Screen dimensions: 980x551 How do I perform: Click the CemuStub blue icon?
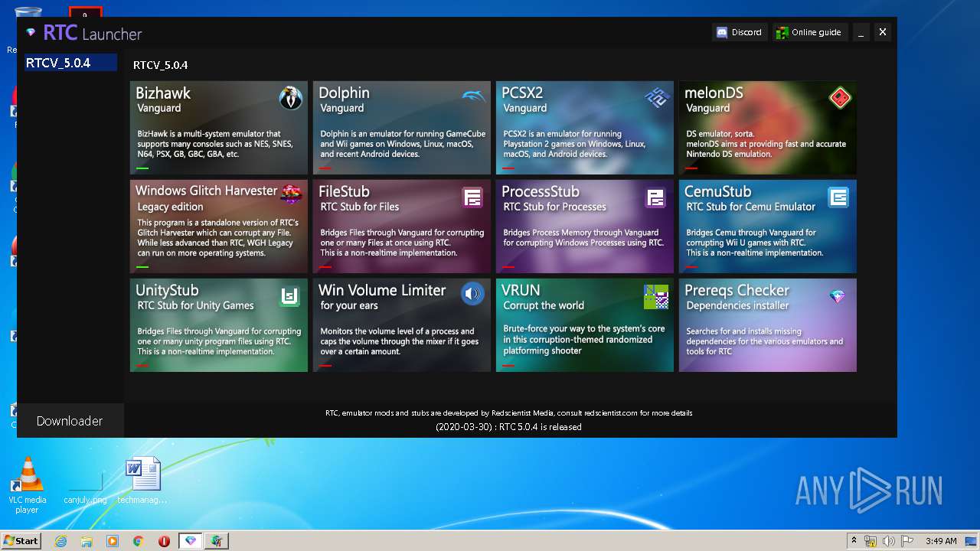pyautogui.click(x=838, y=197)
